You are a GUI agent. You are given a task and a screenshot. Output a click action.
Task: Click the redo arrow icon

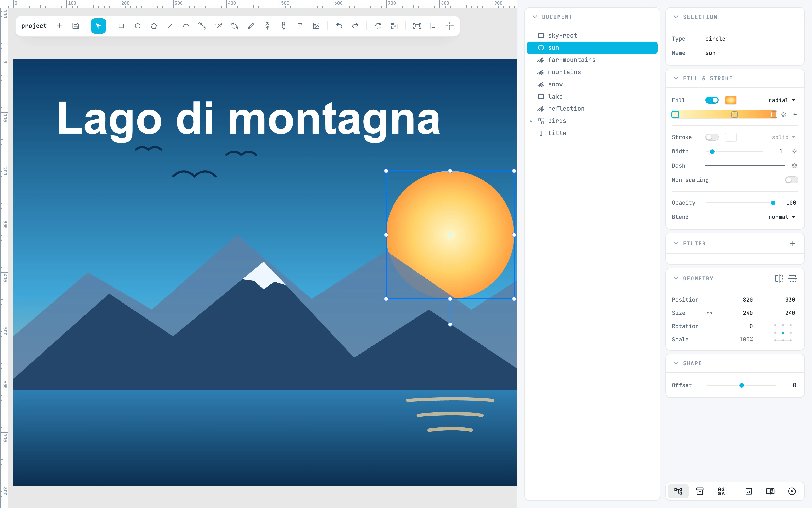click(x=355, y=26)
